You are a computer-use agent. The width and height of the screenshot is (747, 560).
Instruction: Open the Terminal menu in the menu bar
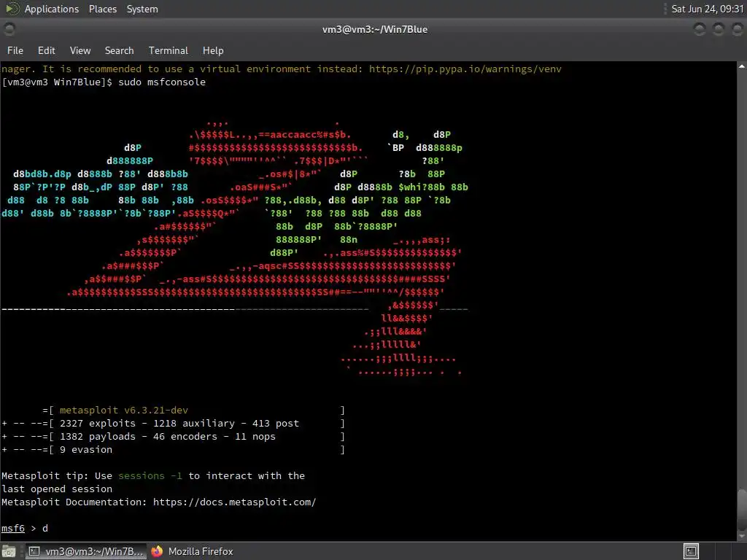[x=169, y=50]
